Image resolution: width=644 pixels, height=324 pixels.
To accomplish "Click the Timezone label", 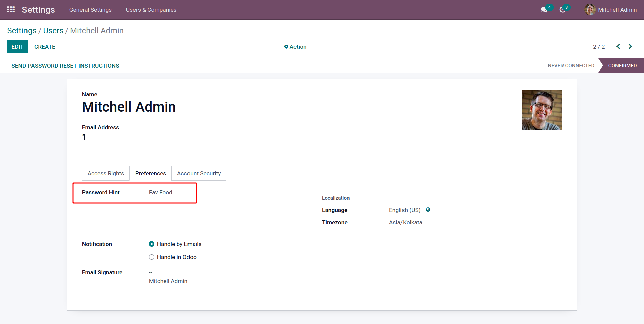I will [335, 222].
